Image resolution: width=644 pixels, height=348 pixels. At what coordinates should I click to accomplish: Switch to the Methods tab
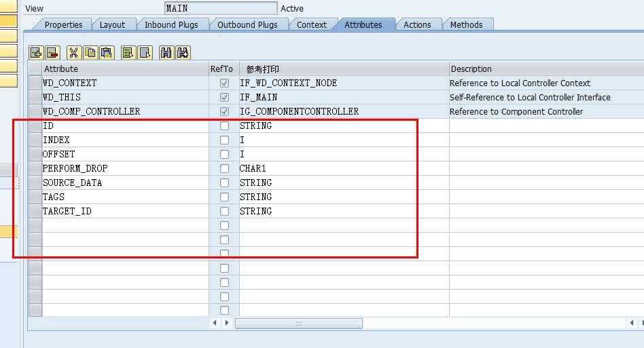(x=467, y=24)
